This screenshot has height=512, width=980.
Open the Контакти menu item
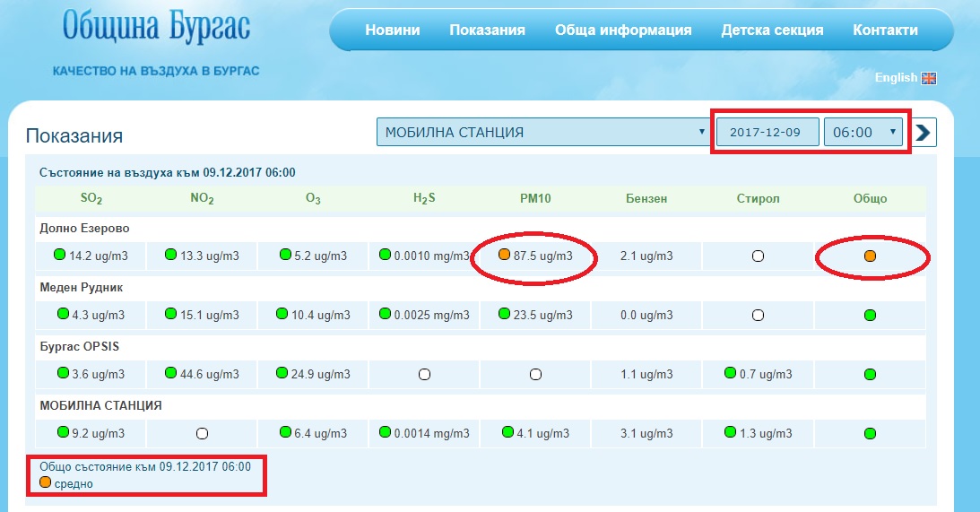pyautogui.click(x=885, y=30)
